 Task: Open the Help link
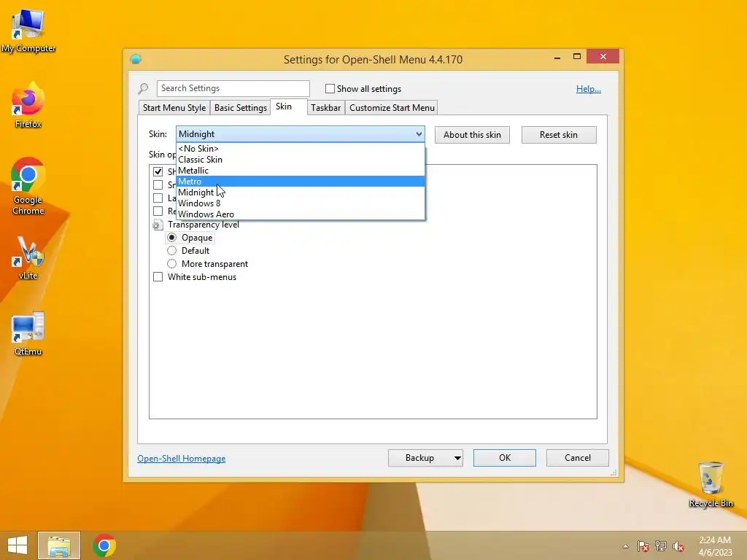589,88
